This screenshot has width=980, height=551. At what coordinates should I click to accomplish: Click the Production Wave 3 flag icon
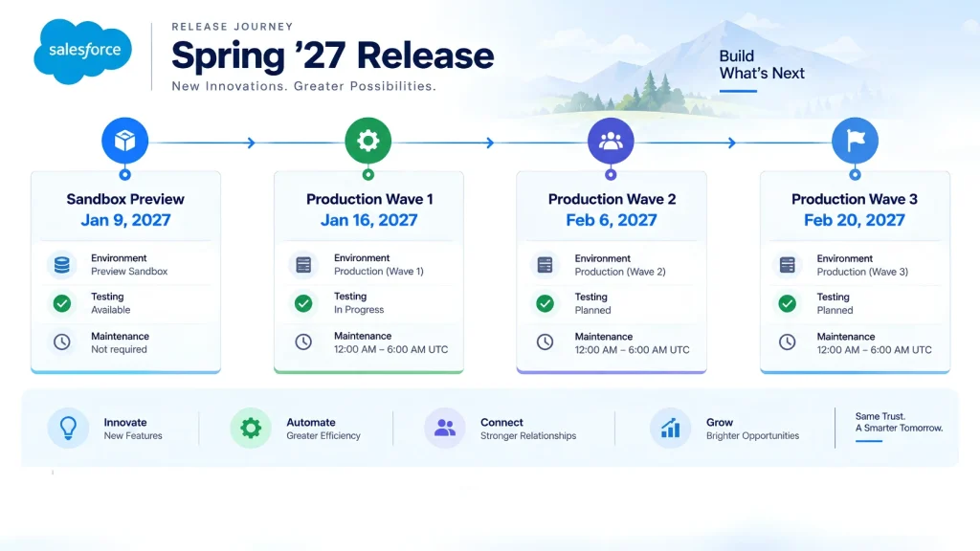pyautogui.click(x=855, y=141)
